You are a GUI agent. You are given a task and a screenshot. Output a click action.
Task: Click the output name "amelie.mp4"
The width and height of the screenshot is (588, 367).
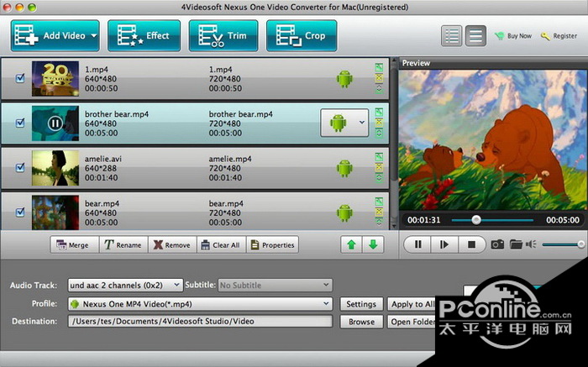pos(230,159)
